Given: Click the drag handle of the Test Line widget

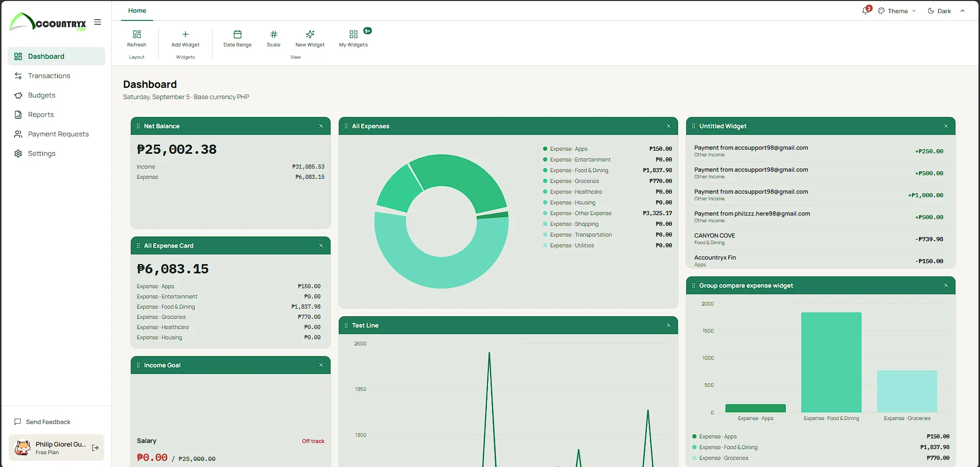Looking at the screenshot, I should pos(346,325).
